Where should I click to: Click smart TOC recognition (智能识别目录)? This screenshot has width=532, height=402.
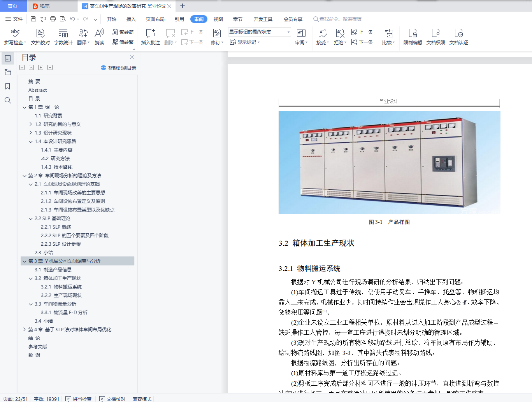118,68
